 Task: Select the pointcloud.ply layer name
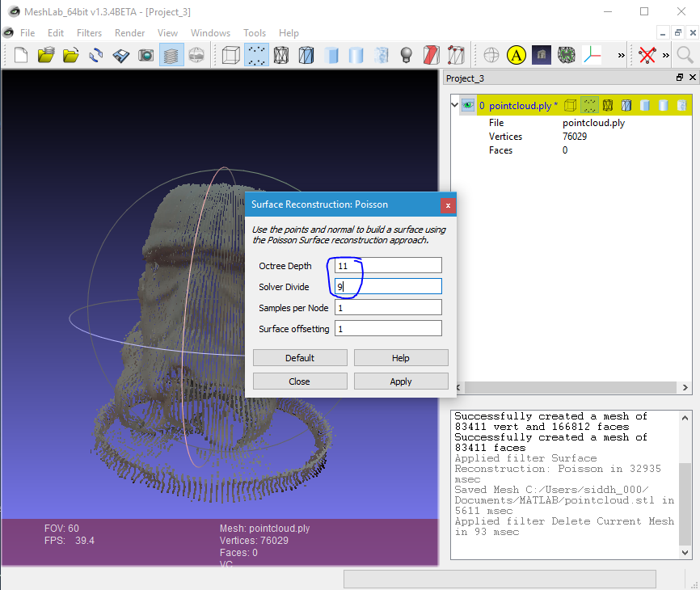click(521, 106)
